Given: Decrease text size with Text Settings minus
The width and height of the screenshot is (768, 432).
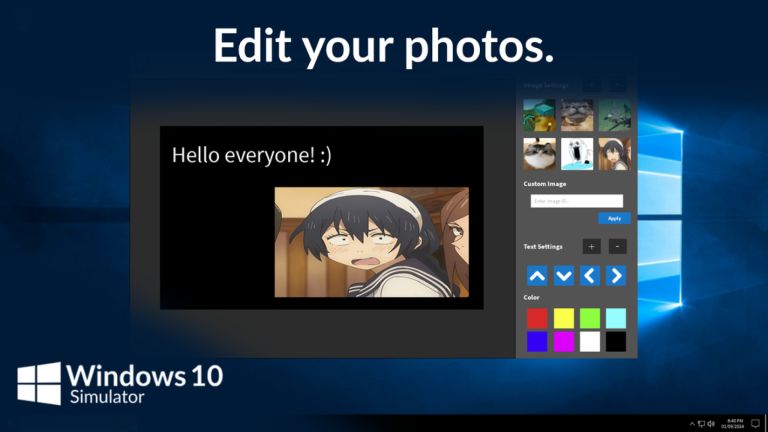Looking at the screenshot, I should pyautogui.click(x=617, y=246).
